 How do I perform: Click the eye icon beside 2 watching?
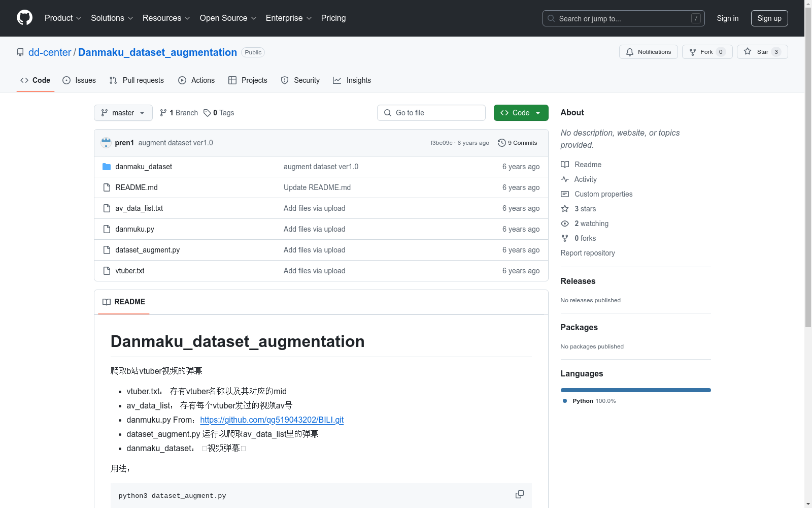pyautogui.click(x=565, y=224)
